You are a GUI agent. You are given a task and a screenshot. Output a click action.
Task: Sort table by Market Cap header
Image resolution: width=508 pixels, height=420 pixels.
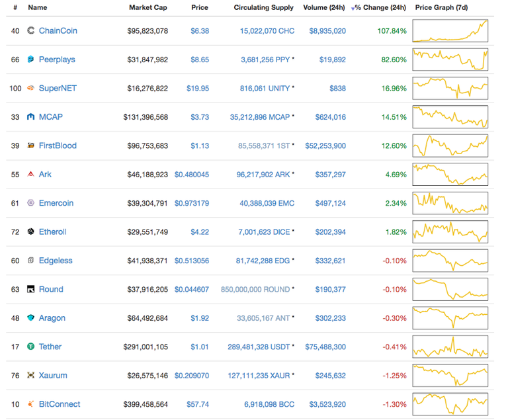coord(148,7)
